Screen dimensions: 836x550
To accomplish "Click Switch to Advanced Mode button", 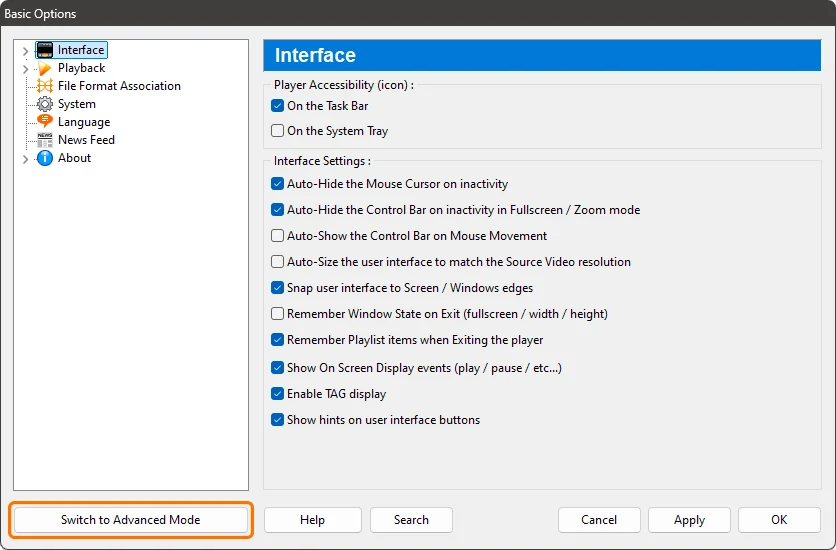I will 131,520.
